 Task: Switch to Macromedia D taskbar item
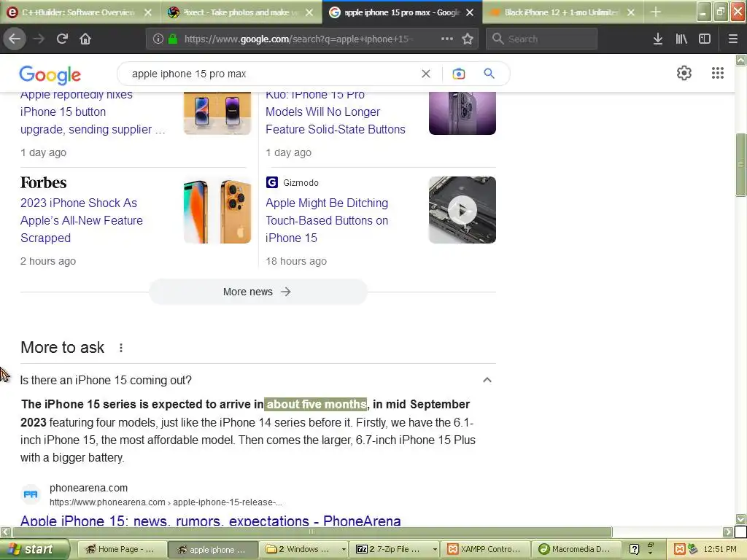(576, 549)
